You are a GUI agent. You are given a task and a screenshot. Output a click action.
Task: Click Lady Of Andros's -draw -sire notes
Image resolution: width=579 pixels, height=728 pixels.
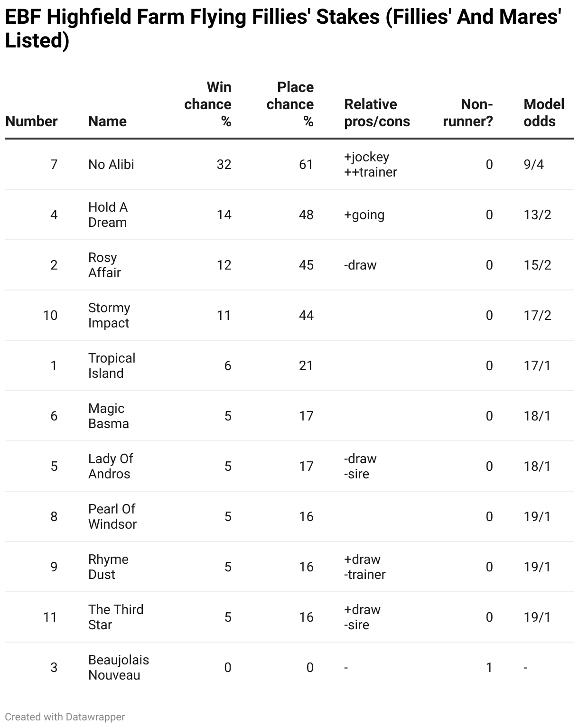click(360, 466)
